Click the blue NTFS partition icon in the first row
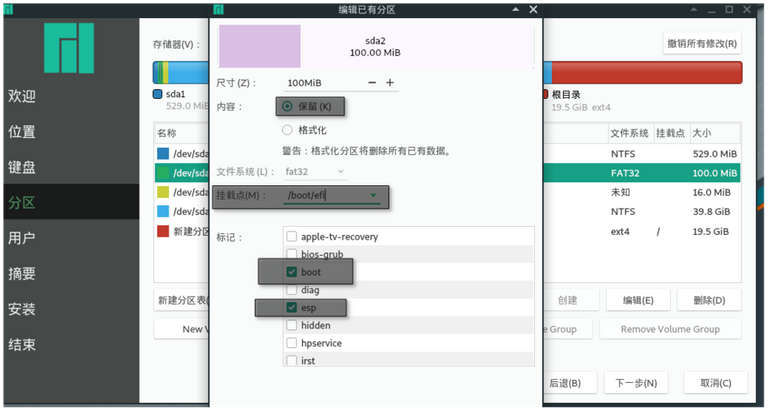The height and width of the screenshot is (411, 768). pos(163,154)
